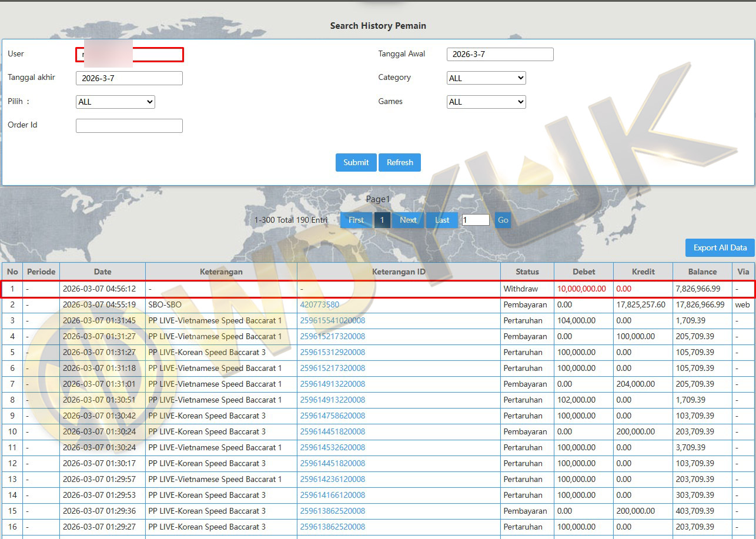Image resolution: width=756 pixels, height=539 pixels.
Task: Open the Category dropdown
Action: (486, 78)
